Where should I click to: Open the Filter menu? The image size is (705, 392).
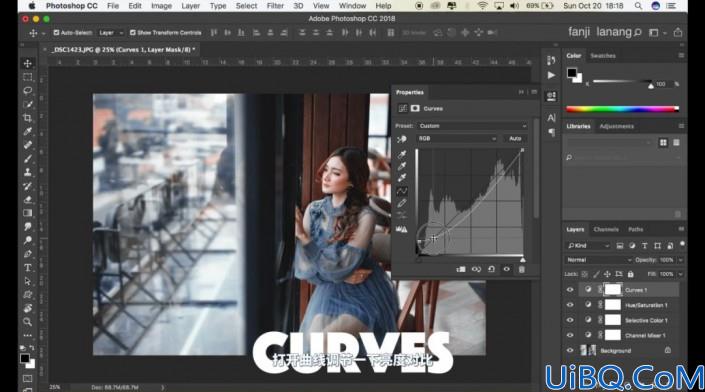[x=275, y=6]
